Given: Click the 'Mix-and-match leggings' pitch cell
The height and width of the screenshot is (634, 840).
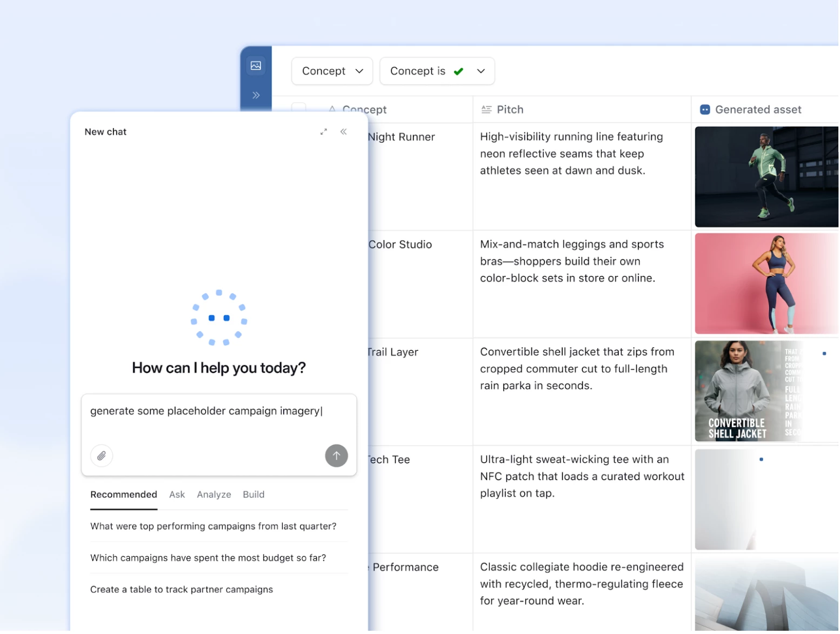Looking at the screenshot, I should pos(583,285).
